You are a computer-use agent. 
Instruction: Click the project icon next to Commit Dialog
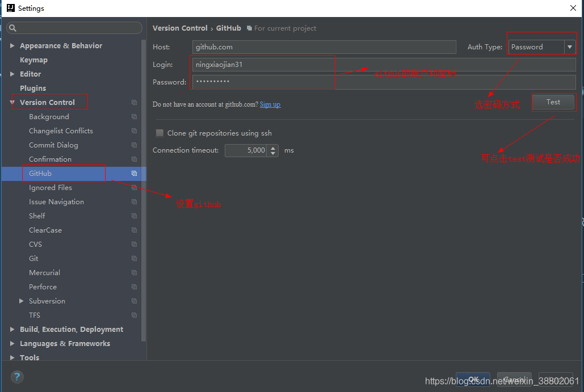(x=134, y=145)
